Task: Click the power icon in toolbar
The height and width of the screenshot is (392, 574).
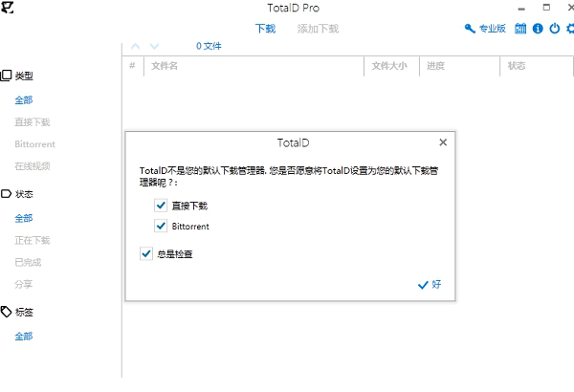Action: pyautogui.click(x=555, y=29)
